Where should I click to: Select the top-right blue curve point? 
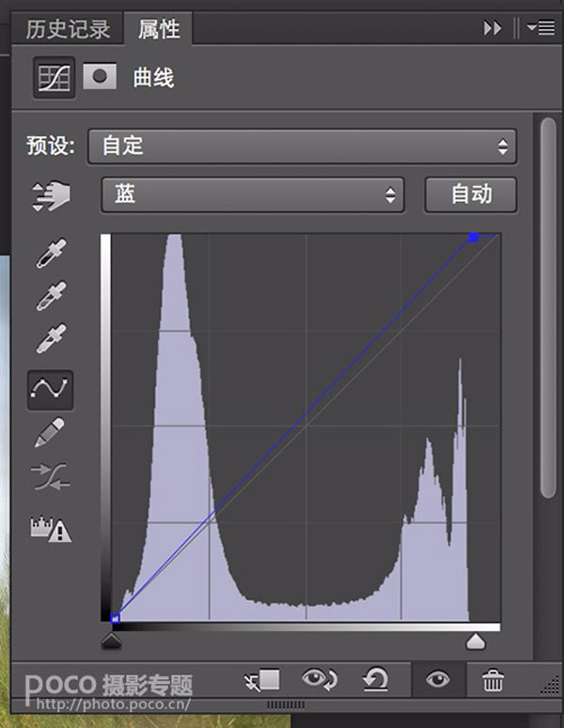[473, 238]
